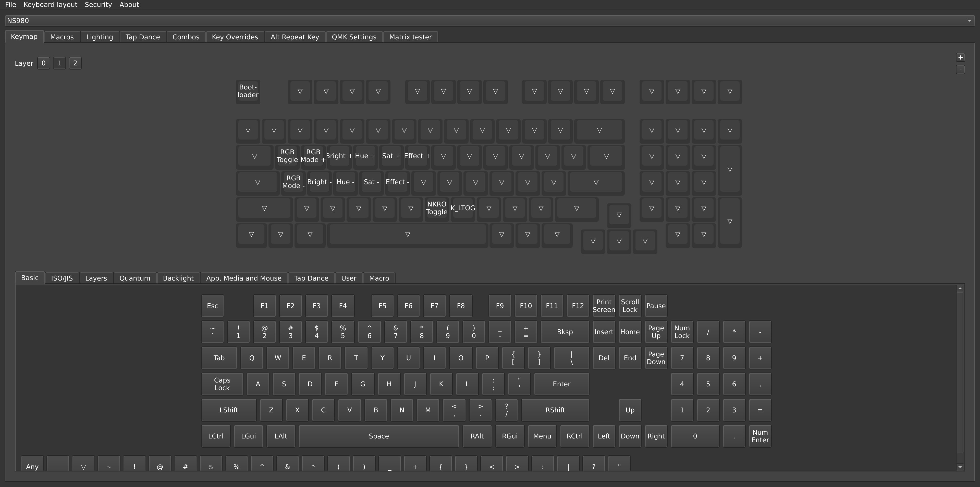The image size is (980, 487).
Task: Click the RGB Mode - key
Action: click(293, 182)
